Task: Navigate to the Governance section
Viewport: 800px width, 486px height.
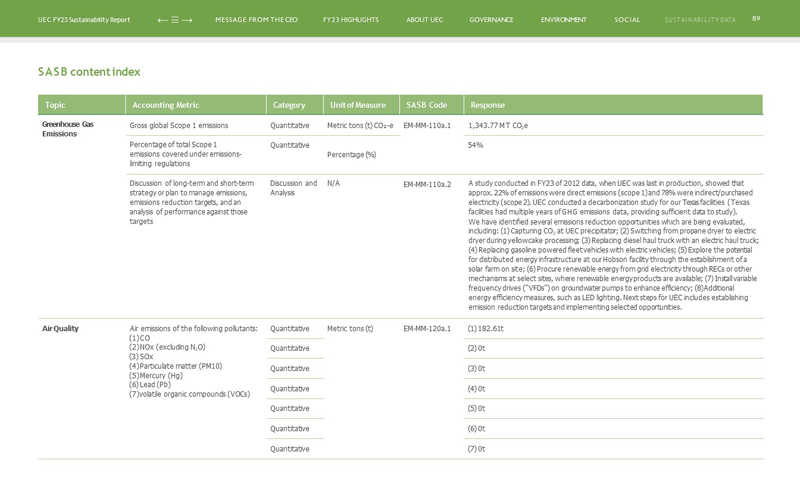Action: click(x=491, y=20)
